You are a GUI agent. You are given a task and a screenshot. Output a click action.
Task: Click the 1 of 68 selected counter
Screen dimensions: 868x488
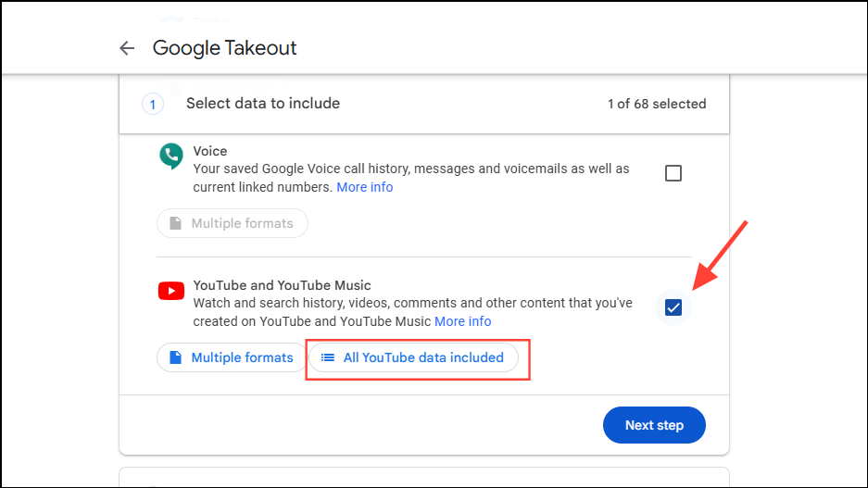656,104
